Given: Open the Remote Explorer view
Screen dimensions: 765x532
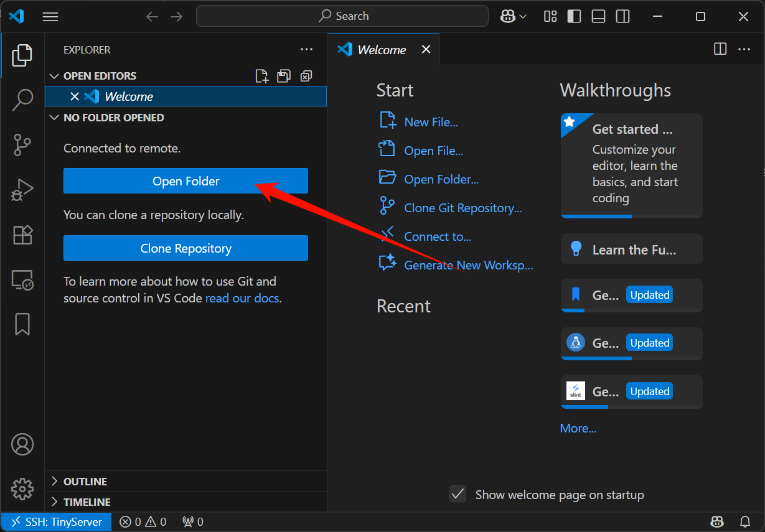Looking at the screenshot, I should click(22, 280).
